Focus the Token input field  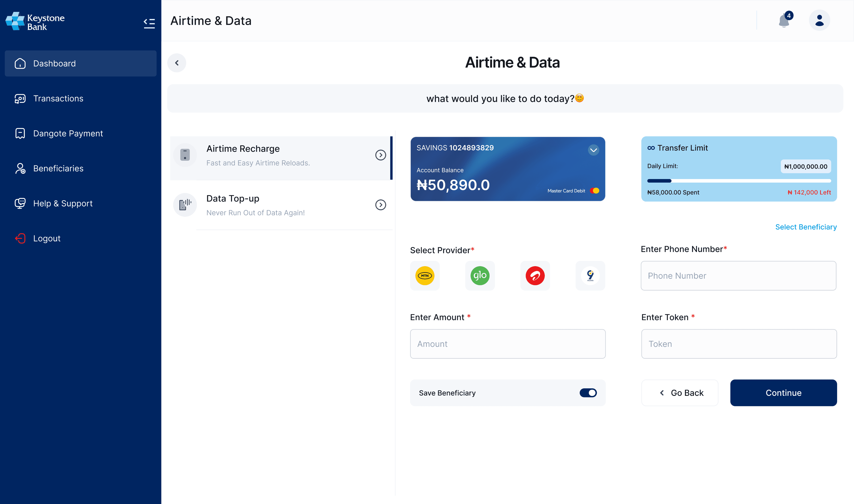(739, 344)
